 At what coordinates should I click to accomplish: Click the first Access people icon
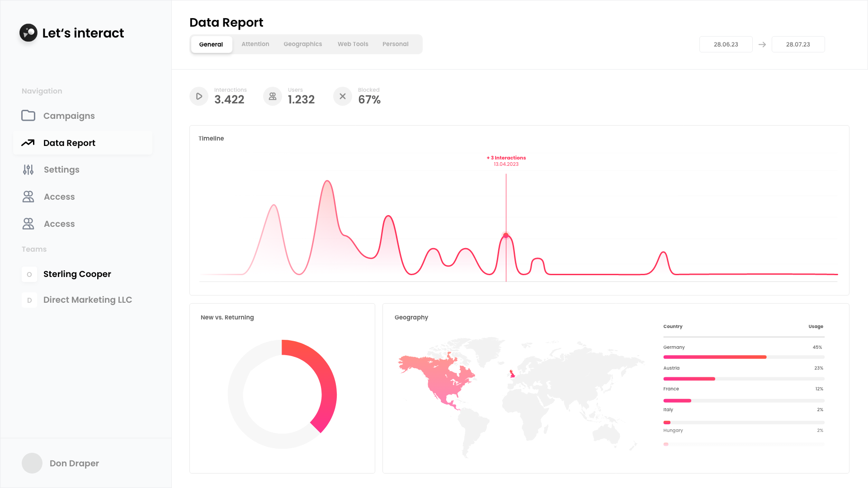tap(28, 197)
